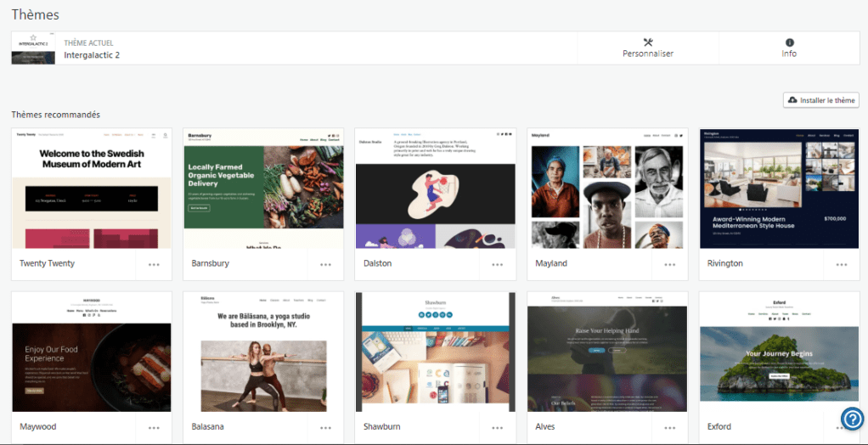The height and width of the screenshot is (445, 868).
Task: Open the help question mark button
Action: tap(852, 418)
